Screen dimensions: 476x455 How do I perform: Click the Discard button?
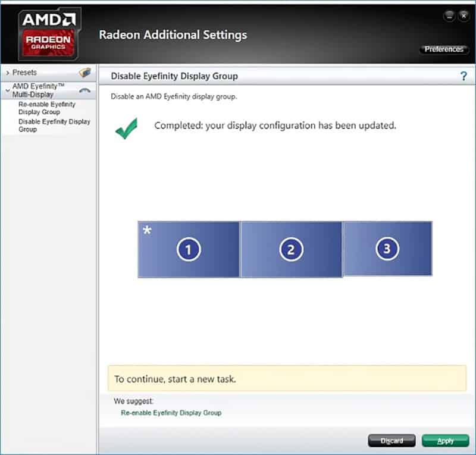click(x=392, y=441)
